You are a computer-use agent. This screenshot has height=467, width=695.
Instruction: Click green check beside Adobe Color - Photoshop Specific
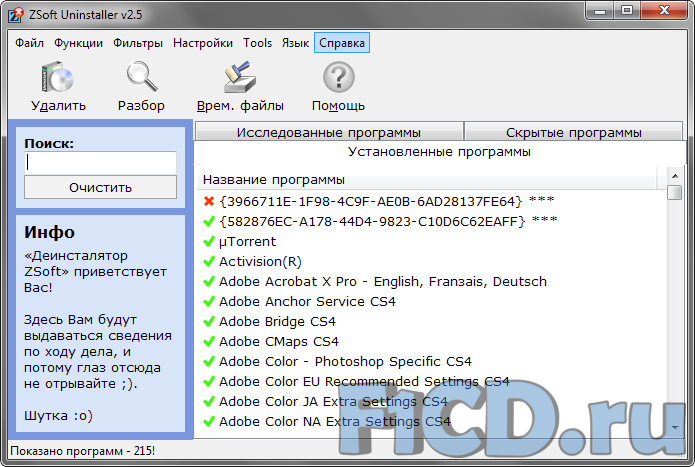(x=208, y=362)
